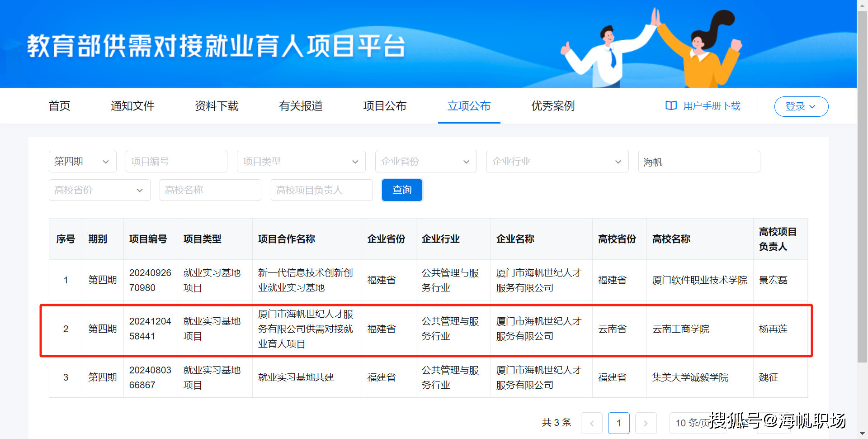Expand the 企业省份 dropdown
Screen dimensions: 868x439
pyautogui.click(x=426, y=162)
